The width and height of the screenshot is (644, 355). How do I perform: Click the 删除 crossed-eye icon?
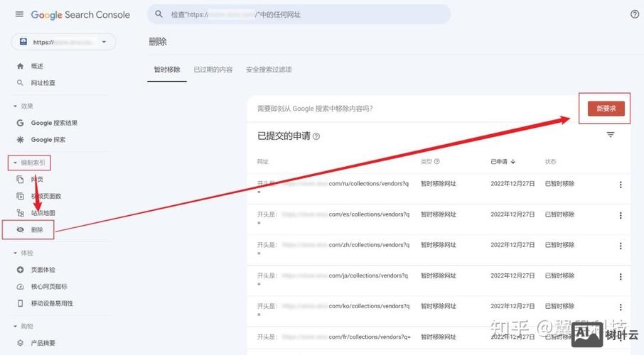point(20,230)
